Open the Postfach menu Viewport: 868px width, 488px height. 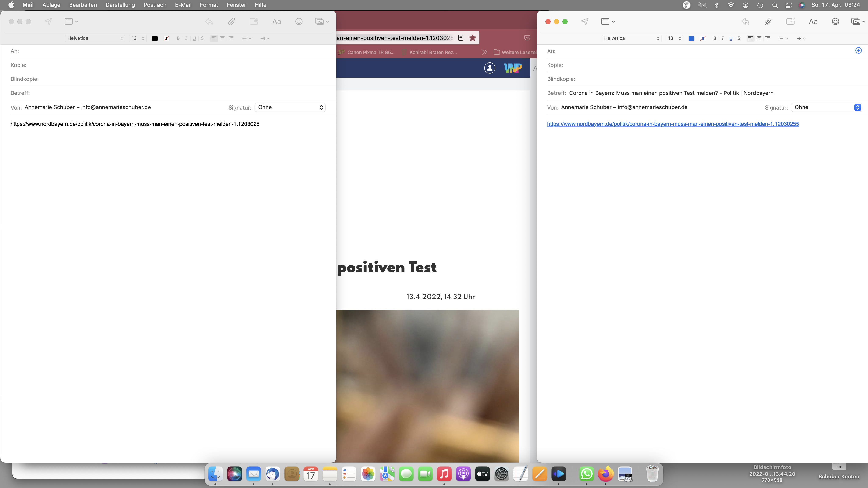[155, 5]
